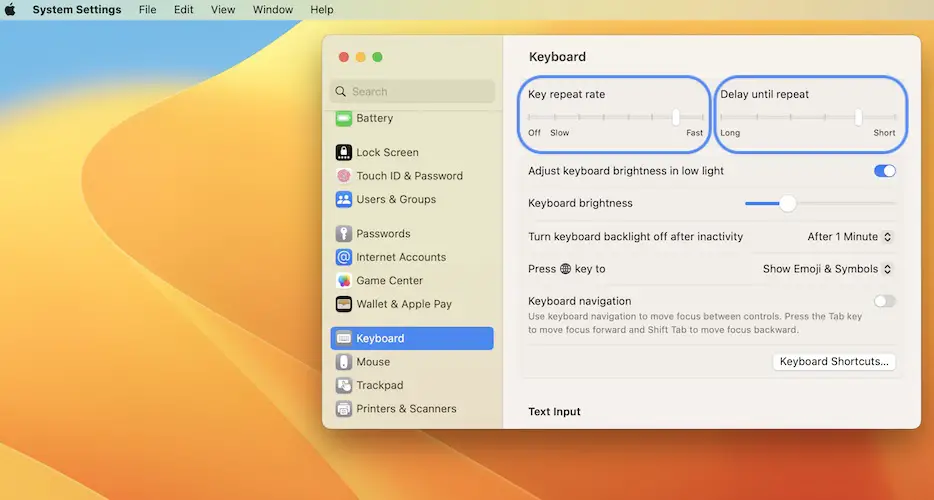Click the Printers & Scanners icon
This screenshot has width=934, height=500.
pos(344,409)
